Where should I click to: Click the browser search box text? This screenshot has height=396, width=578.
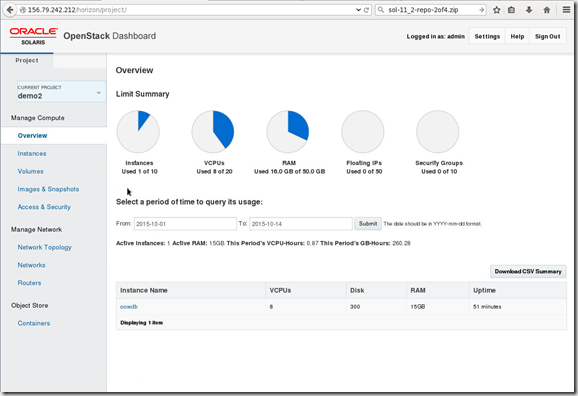tap(423, 10)
